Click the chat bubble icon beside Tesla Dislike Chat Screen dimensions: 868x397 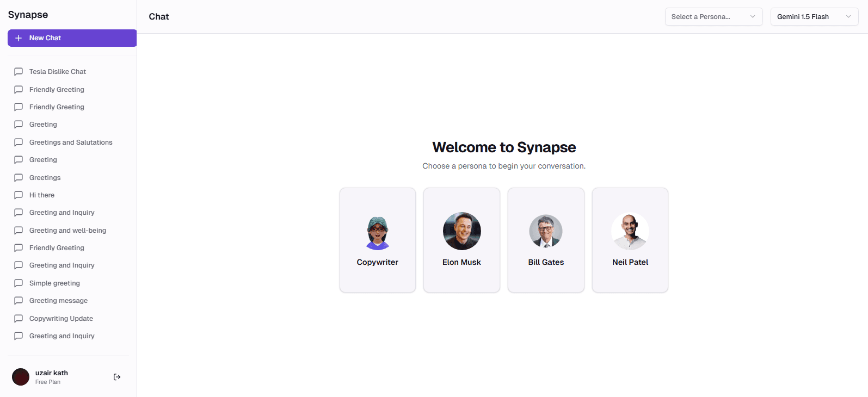click(x=19, y=72)
